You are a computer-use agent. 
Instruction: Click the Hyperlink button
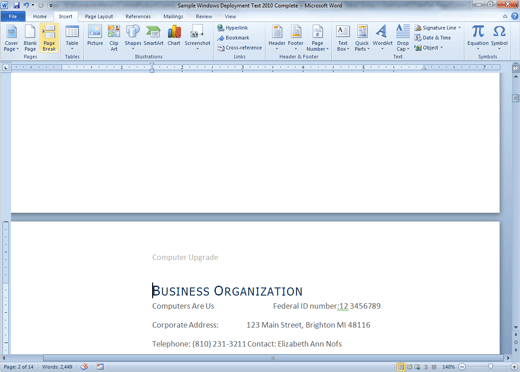point(233,28)
